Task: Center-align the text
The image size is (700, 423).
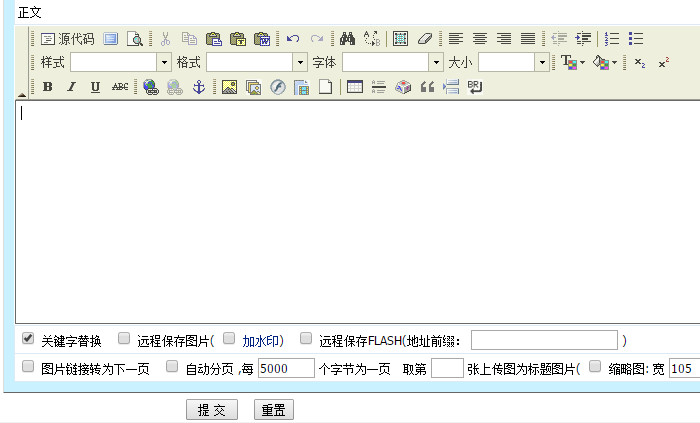Action: (480, 39)
